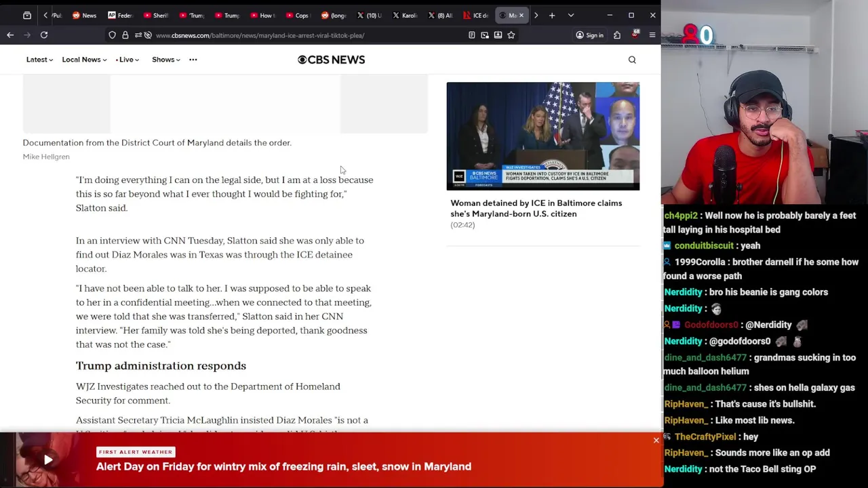This screenshot has width=868, height=488.
Task: Open the three-dot more menu
Action: point(193,60)
